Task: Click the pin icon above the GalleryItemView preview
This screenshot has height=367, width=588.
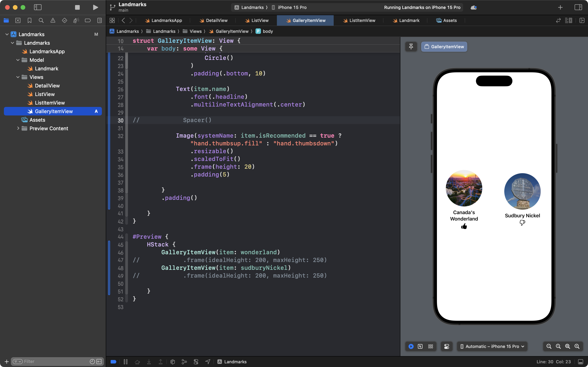Action: coord(411,47)
